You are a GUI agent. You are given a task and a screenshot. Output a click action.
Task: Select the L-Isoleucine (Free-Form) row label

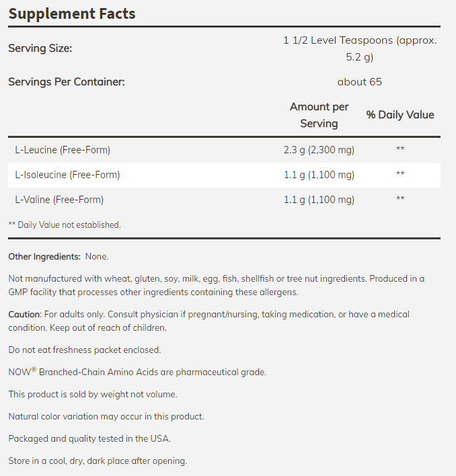(x=67, y=175)
